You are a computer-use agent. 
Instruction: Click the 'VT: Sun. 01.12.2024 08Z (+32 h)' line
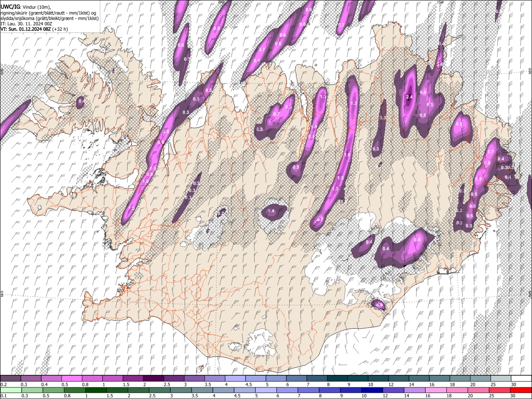coord(34,29)
